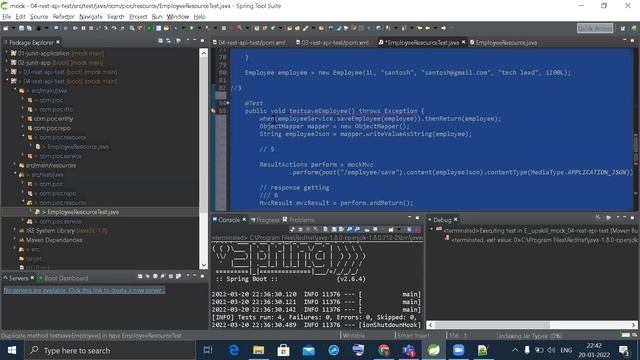Click the Save toolbar icon
Screen dimensions: 640x360
(22, 28)
